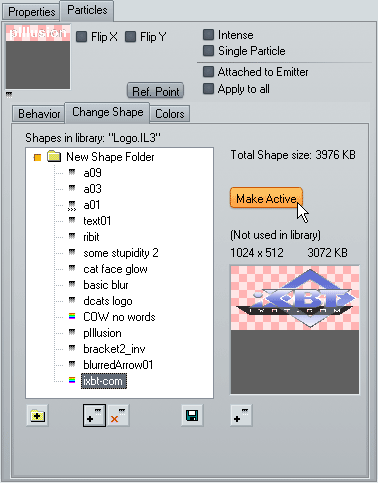
Task: Switch to the Properties tab
Action: [x=31, y=12]
